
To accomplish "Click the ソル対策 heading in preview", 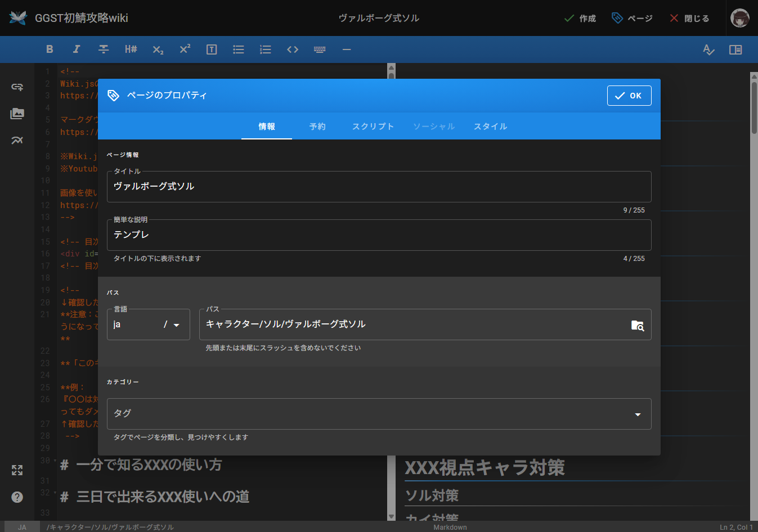I will pos(432,495).
